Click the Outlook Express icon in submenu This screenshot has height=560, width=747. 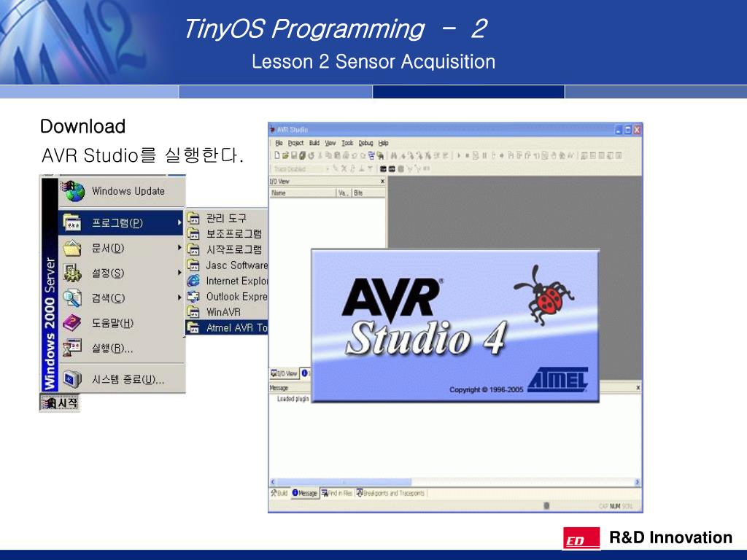click(x=193, y=297)
